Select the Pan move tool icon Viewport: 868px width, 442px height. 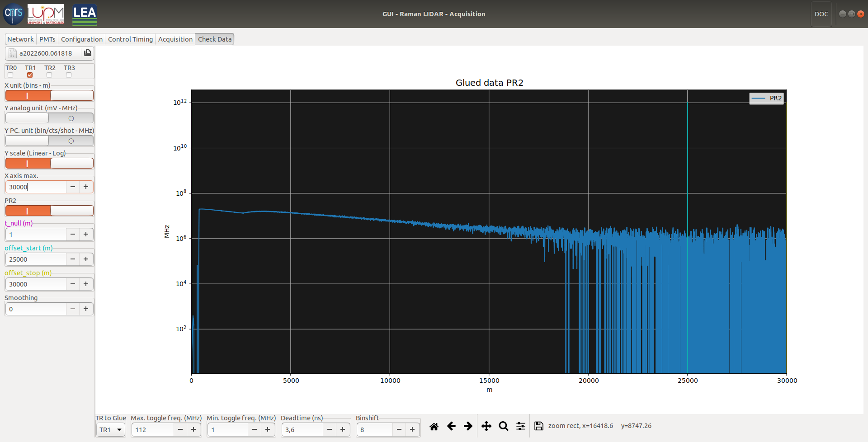[x=486, y=426]
